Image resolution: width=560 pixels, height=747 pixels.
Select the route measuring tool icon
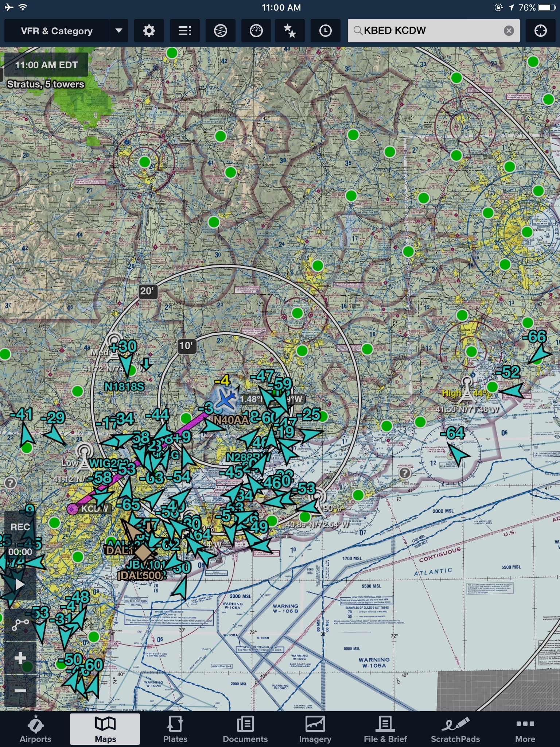[20, 624]
